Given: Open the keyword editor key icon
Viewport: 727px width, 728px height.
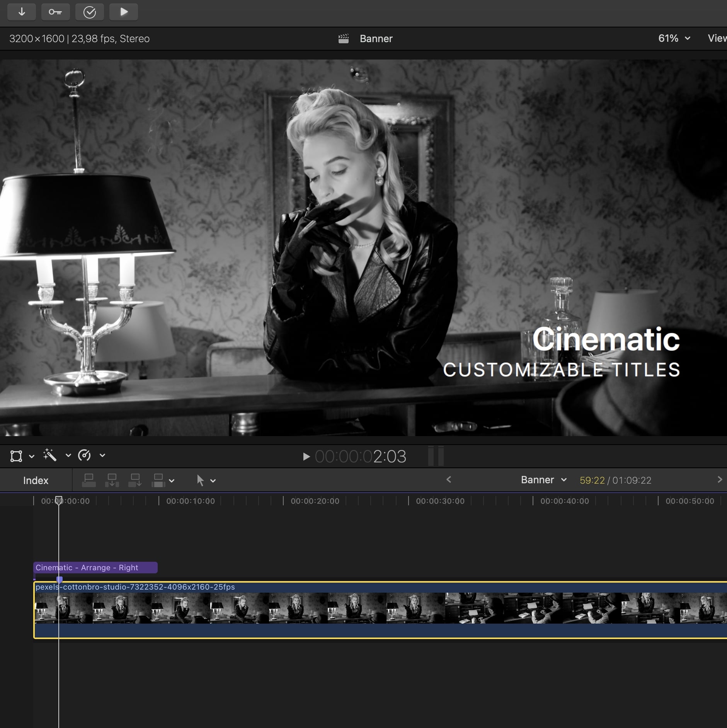Looking at the screenshot, I should (x=55, y=12).
